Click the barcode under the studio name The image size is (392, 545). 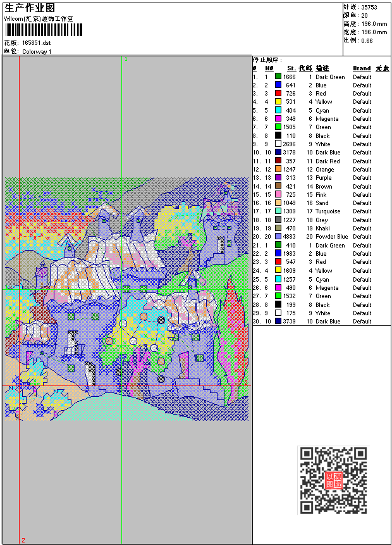(44, 30)
